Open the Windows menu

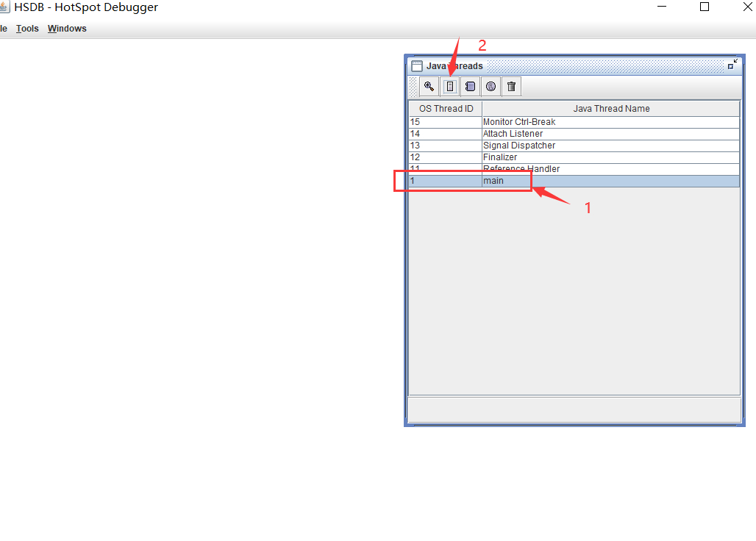tap(67, 28)
